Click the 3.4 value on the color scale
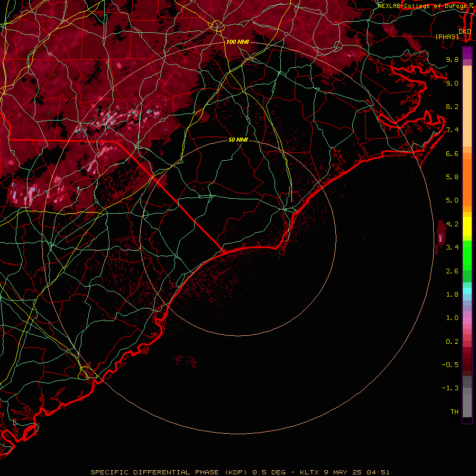The image size is (476, 476). [x=452, y=248]
